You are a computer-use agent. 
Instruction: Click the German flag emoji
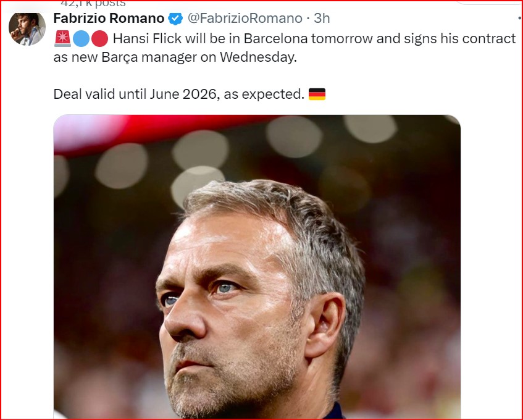317,94
